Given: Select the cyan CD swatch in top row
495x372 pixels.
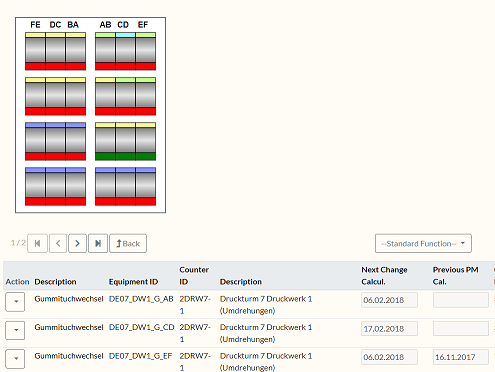Looking at the screenshot, I should click(x=125, y=35).
